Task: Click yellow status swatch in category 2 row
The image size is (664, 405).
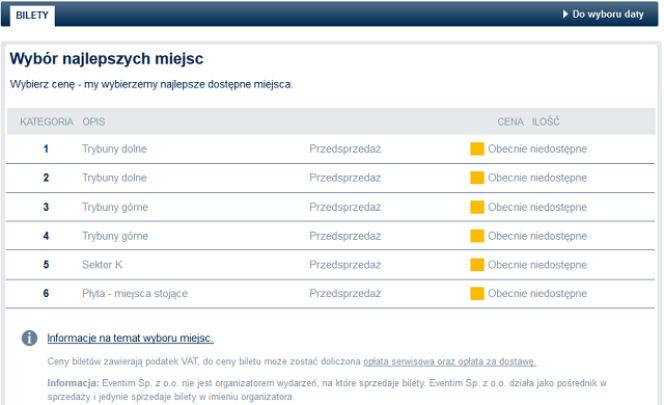Action: click(477, 178)
